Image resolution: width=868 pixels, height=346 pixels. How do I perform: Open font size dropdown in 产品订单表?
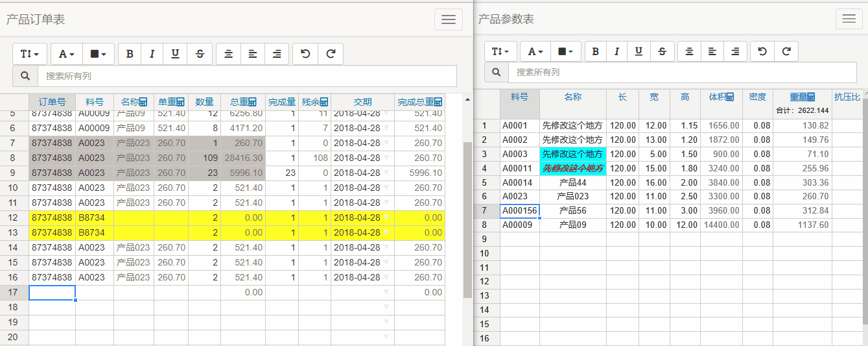pos(30,54)
